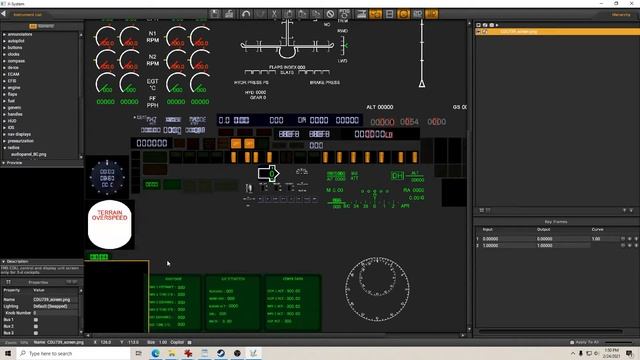Click the first orange highlighted toolbar icon
640x360 pixels.
coord(376,14)
